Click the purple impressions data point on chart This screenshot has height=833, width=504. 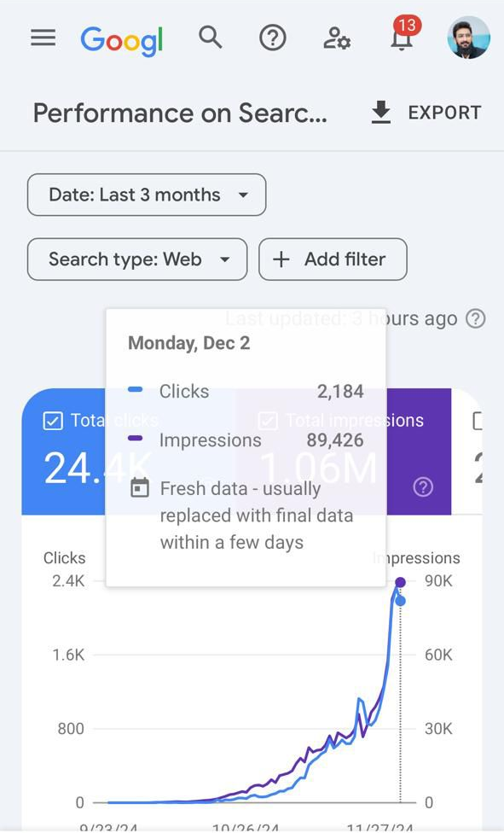point(401,582)
